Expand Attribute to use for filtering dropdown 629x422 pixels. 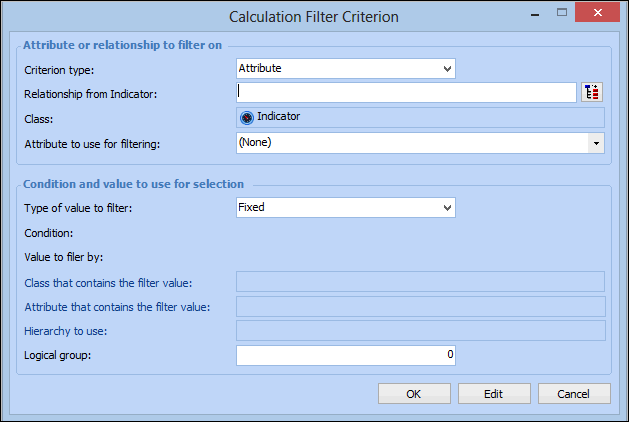point(597,143)
